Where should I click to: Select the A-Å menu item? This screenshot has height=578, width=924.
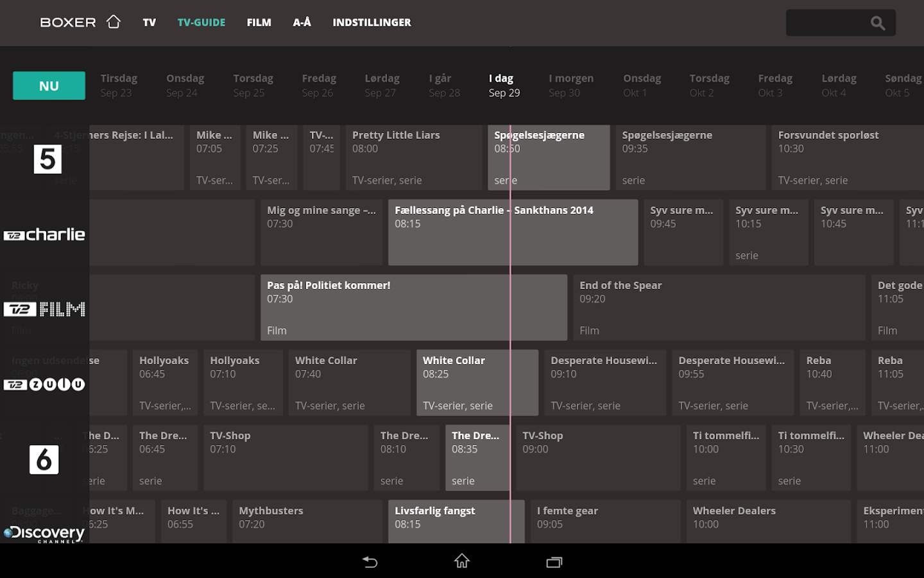click(302, 22)
